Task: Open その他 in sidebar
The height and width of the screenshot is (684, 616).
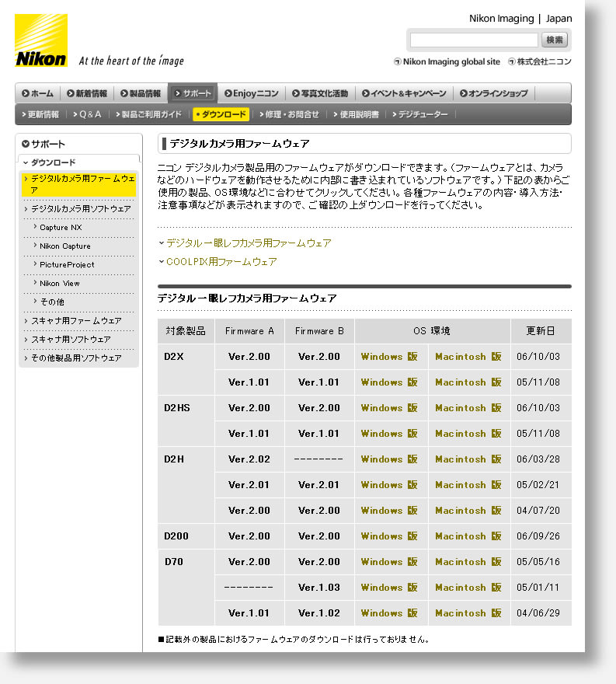Action: (49, 302)
